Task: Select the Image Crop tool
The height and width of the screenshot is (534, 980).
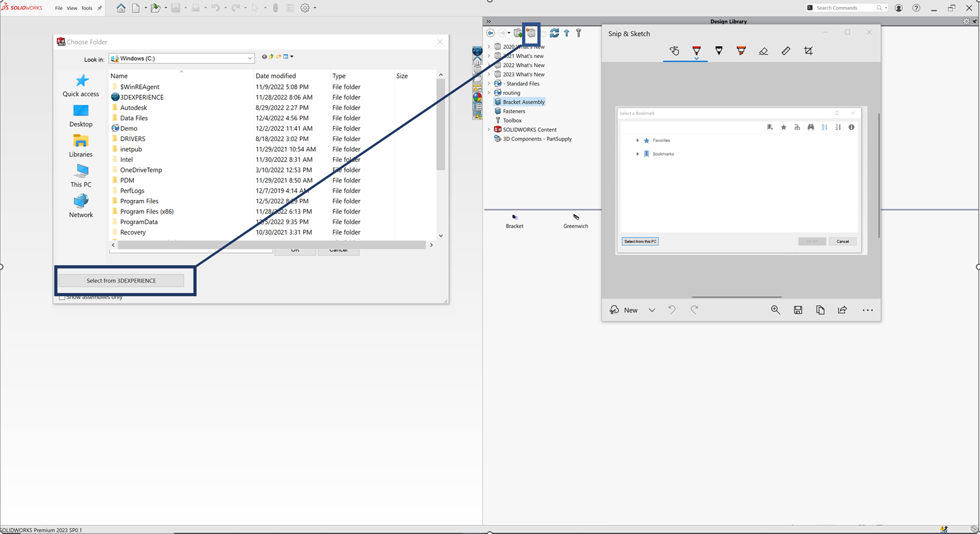Action: pos(808,51)
